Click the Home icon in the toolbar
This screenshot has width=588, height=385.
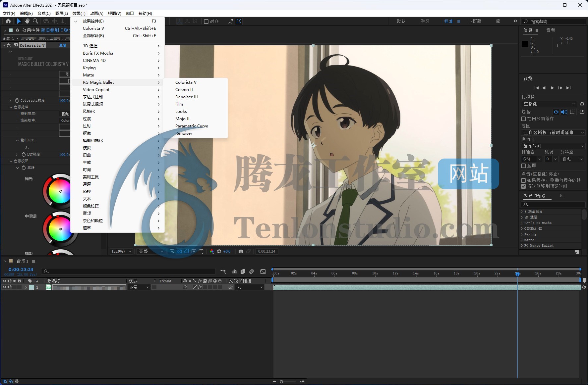[8, 21]
